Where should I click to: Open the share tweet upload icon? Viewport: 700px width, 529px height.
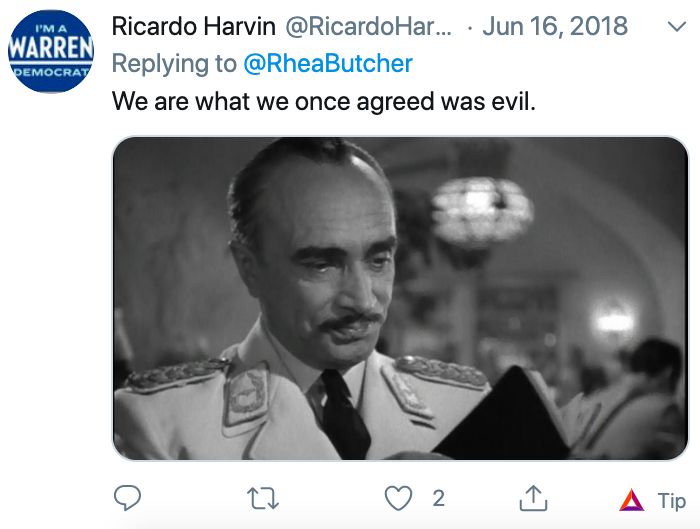click(533, 498)
